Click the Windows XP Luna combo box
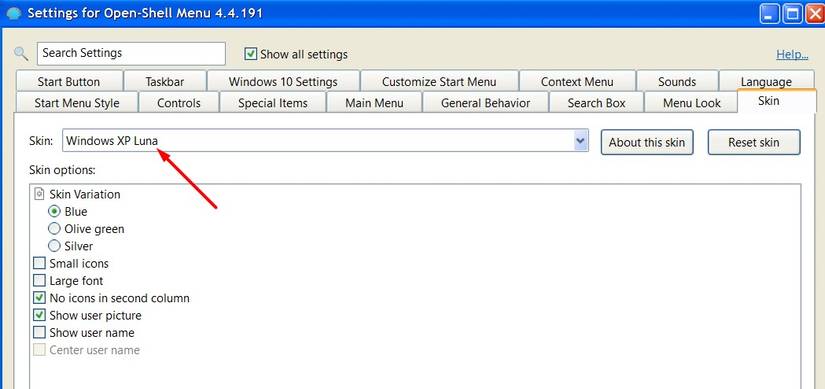 325,141
